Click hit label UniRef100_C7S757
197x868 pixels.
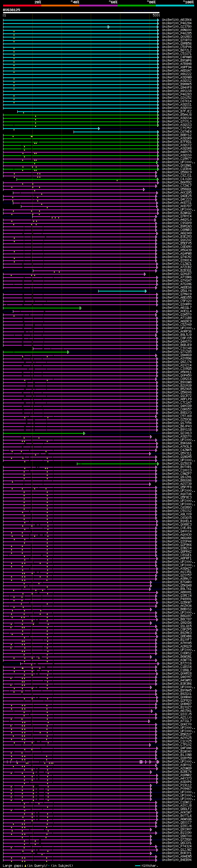coord(176,128)
